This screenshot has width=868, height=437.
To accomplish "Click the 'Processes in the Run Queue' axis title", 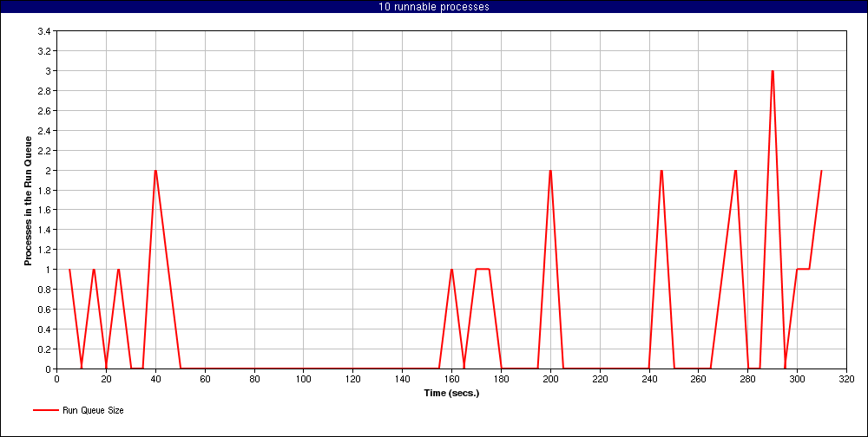I will [x=27, y=200].
